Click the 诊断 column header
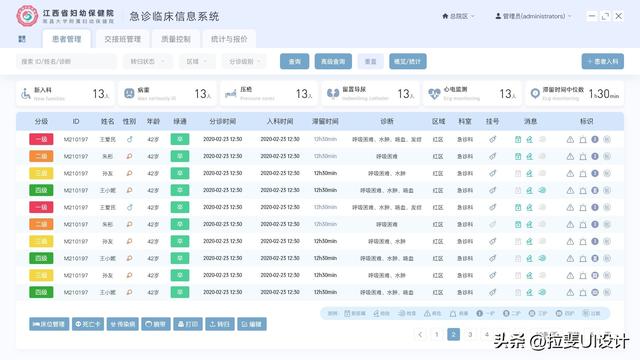The width and height of the screenshot is (640, 360). pyautogui.click(x=387, y=122)
